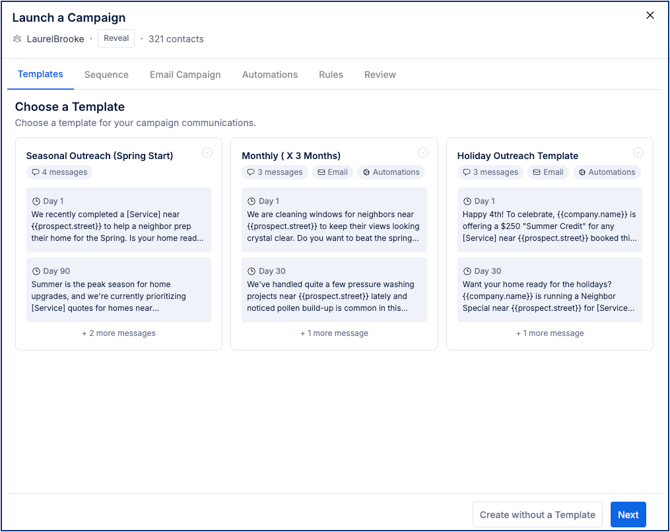670x532 pixels.
Task: Click 3 messages badge in Holiday Outreach card
Action: (x=491, y=172)
